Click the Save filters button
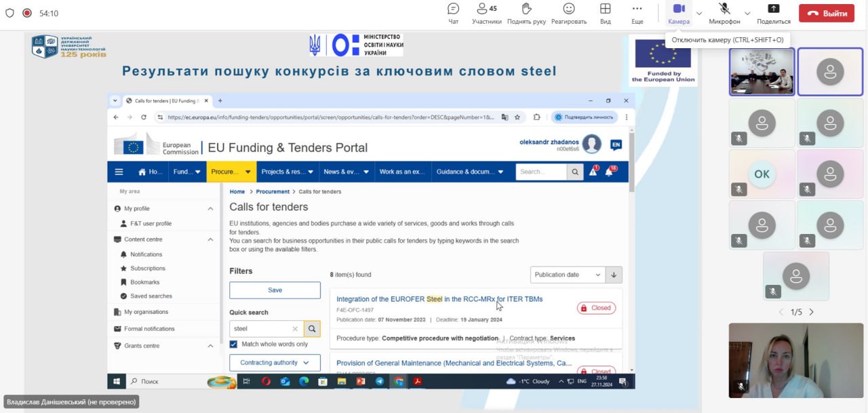The height and width of the screenshot is (413, 868). point(275,290)
